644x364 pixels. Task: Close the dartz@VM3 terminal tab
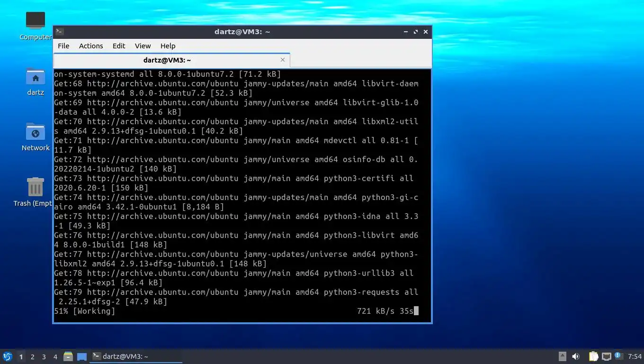(283, 60)
